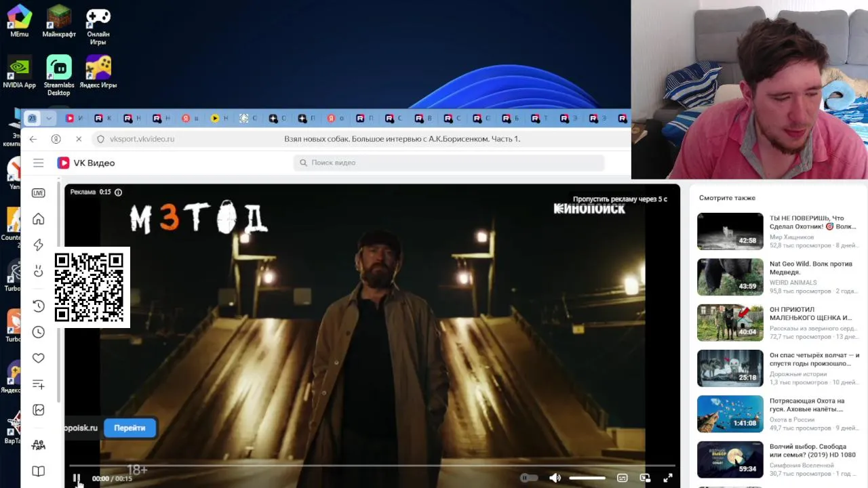
Task: Open 'Потрясающая Охота на гуся' video title
Action: point(807,405)
